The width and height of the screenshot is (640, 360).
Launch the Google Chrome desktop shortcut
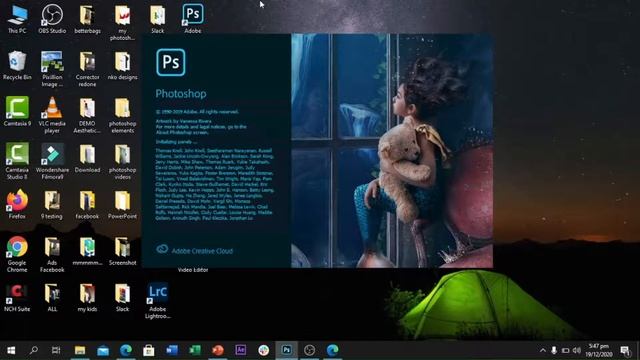click(17, 254)
